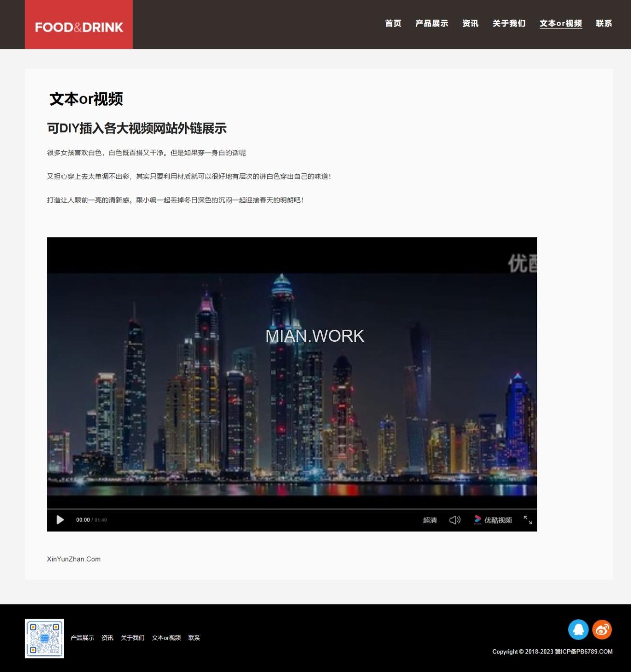Click the paragraph beginning 很多女孩喜欢白色
Viewport: 631px width, 672px height.
[x=146, y=153]
